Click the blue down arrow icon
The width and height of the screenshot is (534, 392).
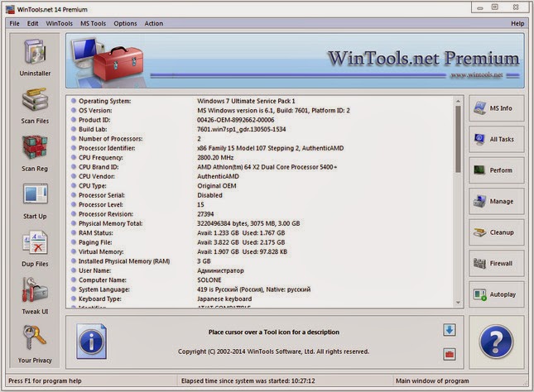pos(450,330)
